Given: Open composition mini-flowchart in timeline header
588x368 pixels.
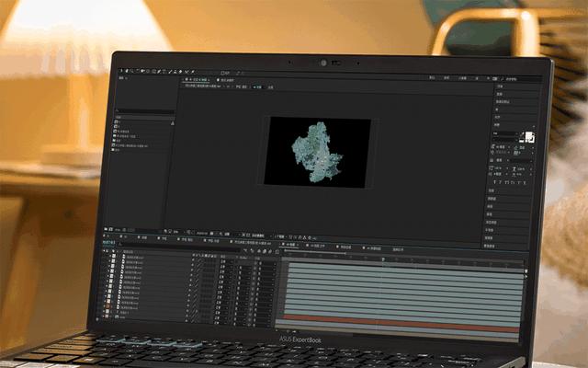Looking at the screenshot, I should pos(246,250).
